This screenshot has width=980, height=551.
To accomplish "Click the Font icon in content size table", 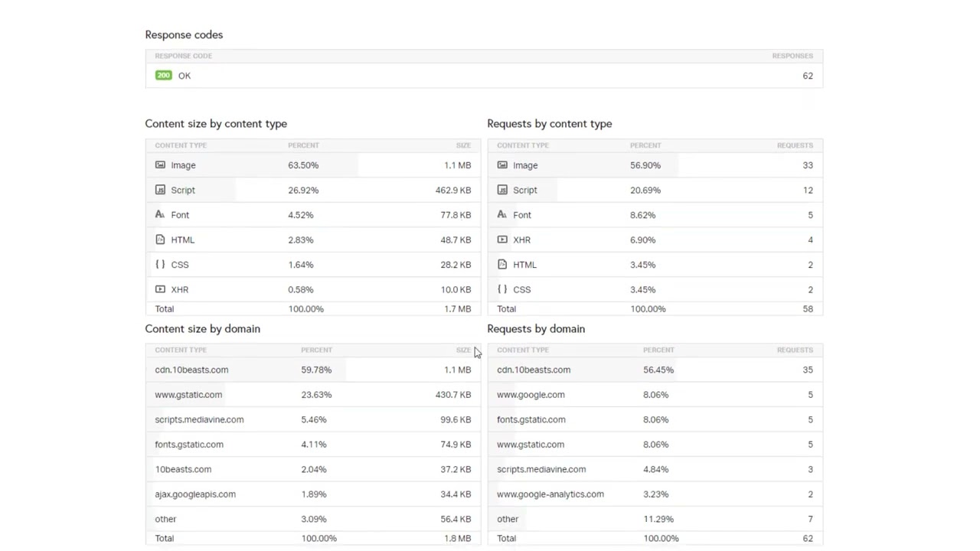I will coord(160,215).
